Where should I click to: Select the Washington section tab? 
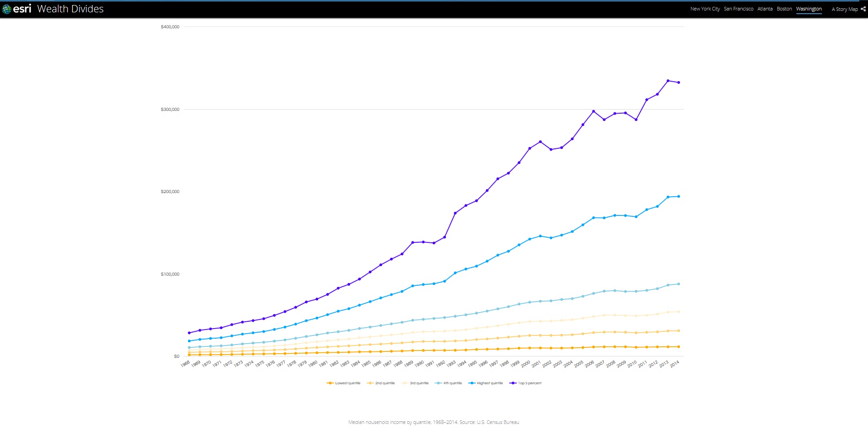pos(809,9)
